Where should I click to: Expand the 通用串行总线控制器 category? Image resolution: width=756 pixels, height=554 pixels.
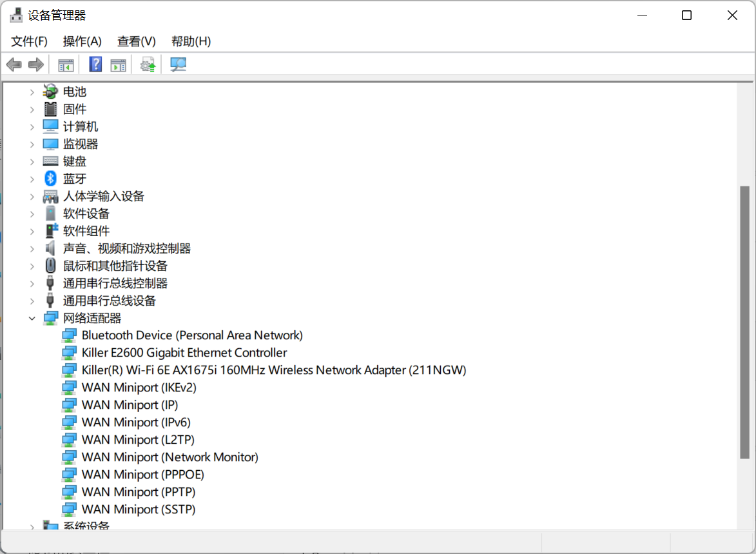(x=32, y=283)
